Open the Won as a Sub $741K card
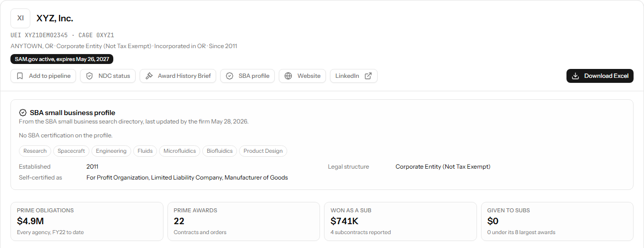Viewport: 644px width, 248px height. pyautogui.click(x=401, y=221)
